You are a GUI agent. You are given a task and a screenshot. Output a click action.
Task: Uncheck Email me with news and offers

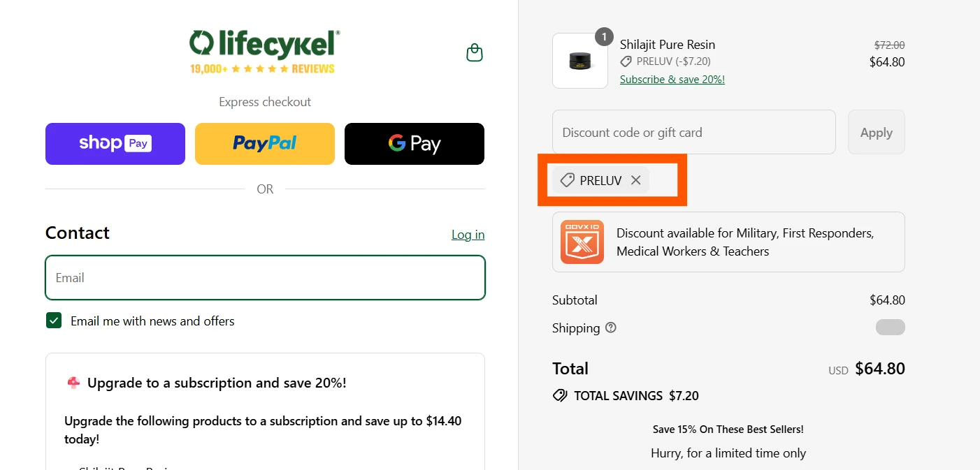54,321
